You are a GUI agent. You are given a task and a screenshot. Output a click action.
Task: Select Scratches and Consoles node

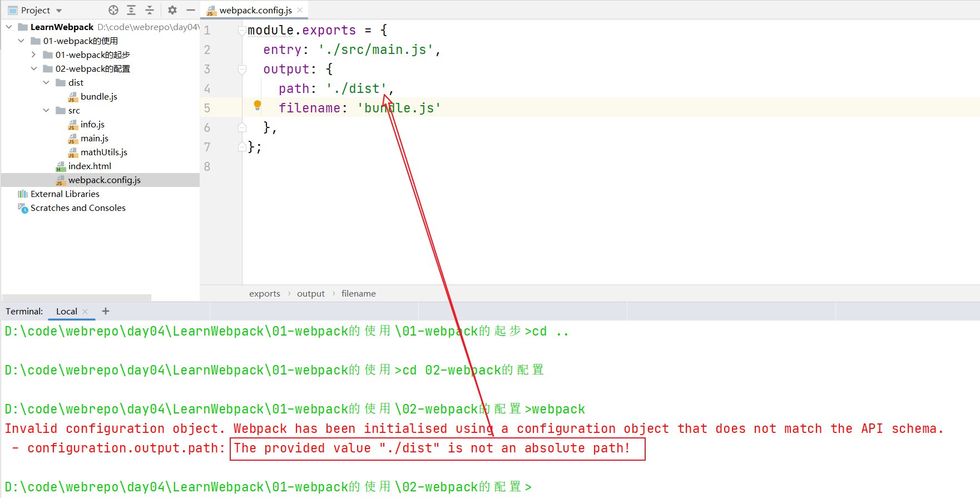pos(78,208)
